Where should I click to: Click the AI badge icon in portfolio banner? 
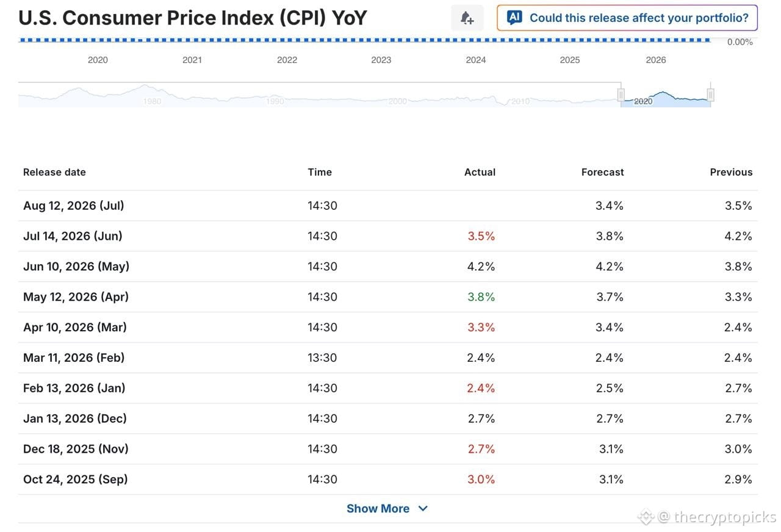click(514, 18)
